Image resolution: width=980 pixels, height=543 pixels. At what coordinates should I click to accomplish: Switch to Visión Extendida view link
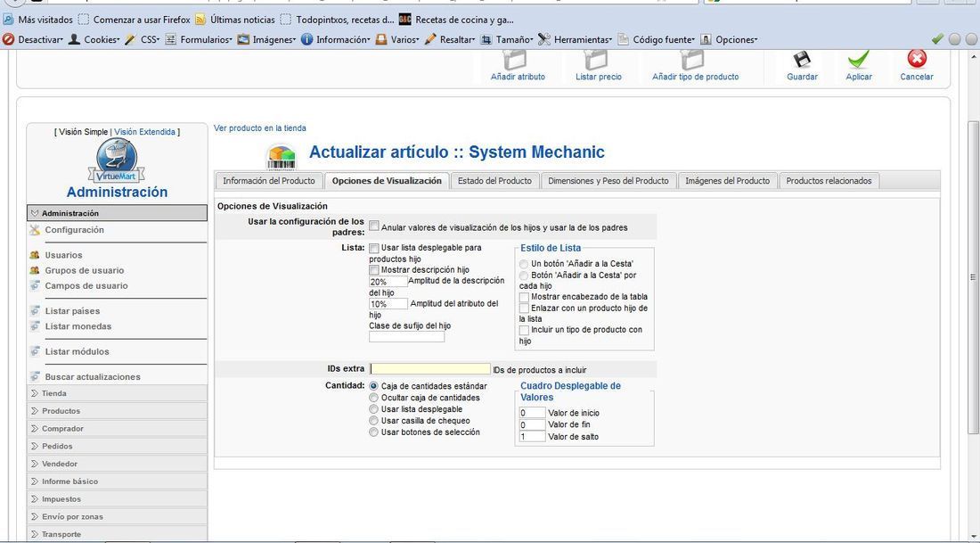[144, 132]
